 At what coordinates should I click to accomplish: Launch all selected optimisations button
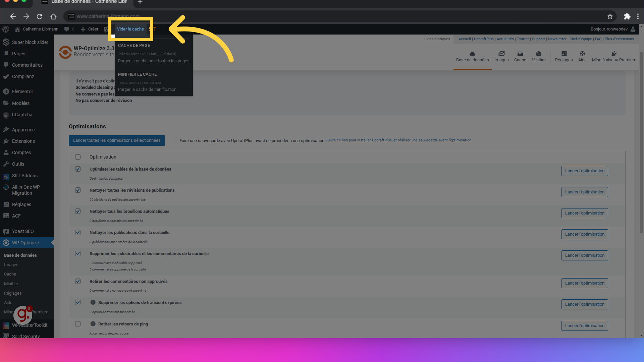117,140
